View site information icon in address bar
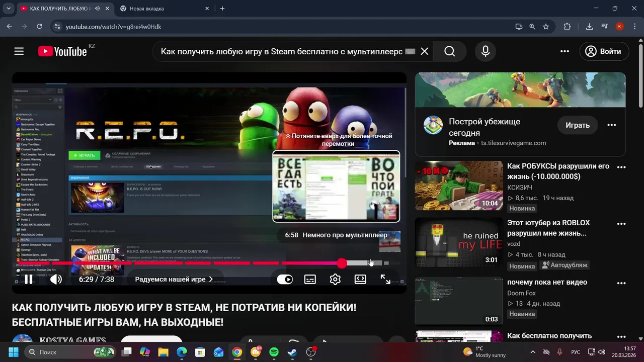 click(x=57, y=27)
